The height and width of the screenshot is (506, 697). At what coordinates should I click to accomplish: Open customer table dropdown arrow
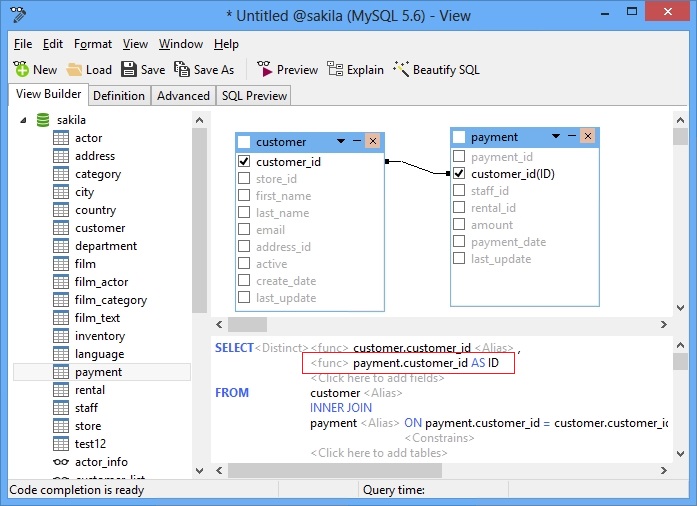pyautogui.click(x=341, y=141)
